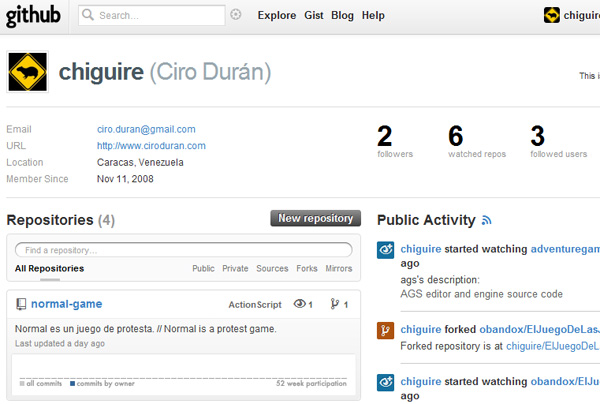Focus the top Search field

pyautogui.click(x=152, y=15)
